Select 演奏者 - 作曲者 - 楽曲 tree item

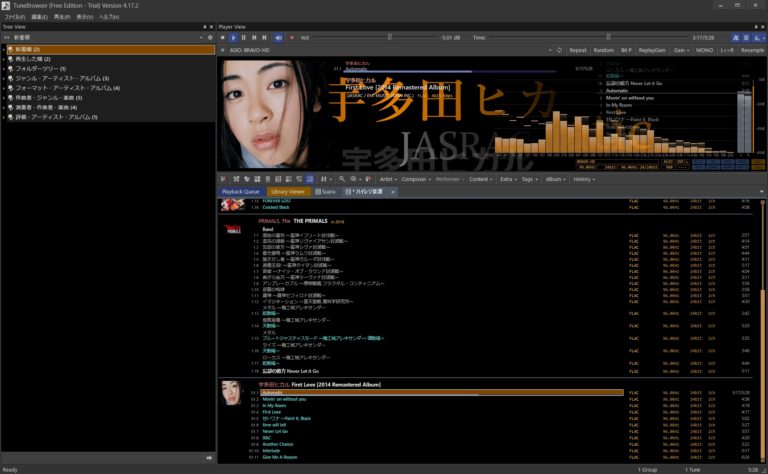(46, 107)
